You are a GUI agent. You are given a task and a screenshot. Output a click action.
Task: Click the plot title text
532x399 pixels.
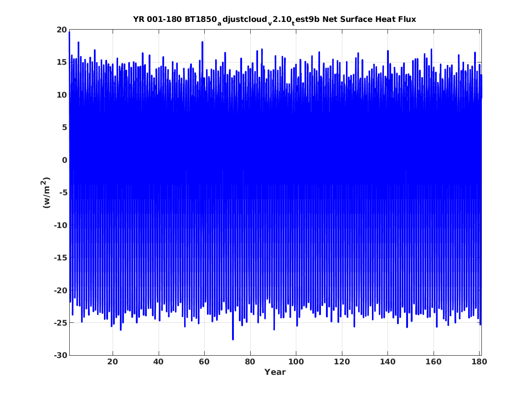(274, 20)
